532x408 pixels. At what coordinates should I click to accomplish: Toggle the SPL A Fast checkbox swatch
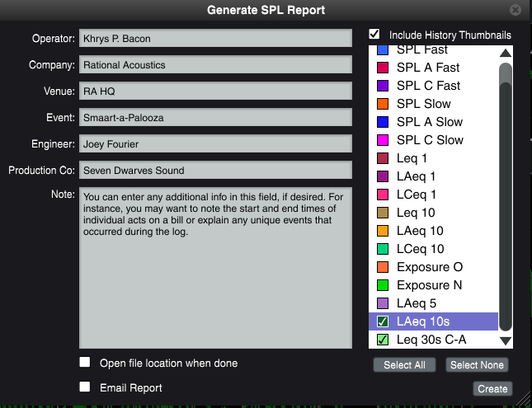(x=383, y=68)
